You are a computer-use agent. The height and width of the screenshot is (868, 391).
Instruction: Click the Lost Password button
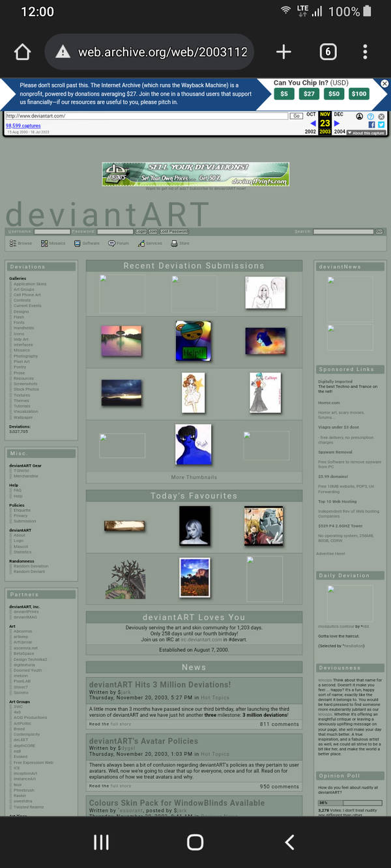(174, 231)
